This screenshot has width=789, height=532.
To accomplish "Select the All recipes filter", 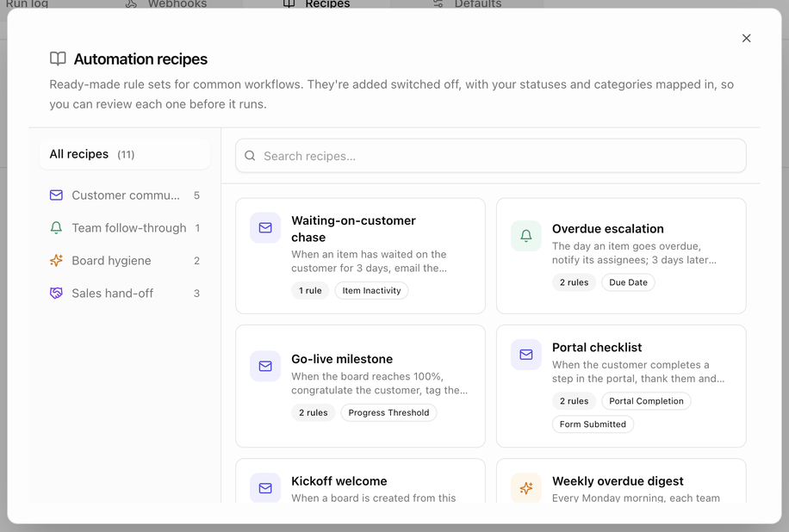I will tap(124, 154).
